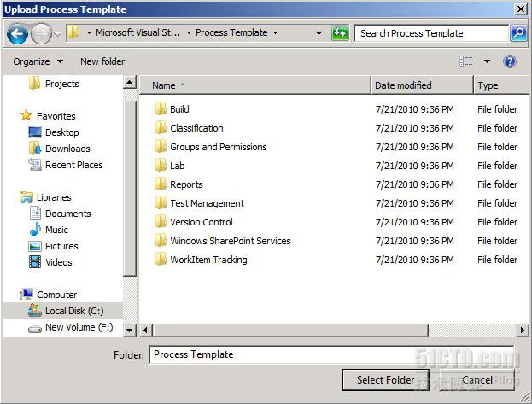The width and height of the screenshot is (532, 404).
Task: Sort by the Date modified column header
Action: pyautogui.click(x=422, y=85)
